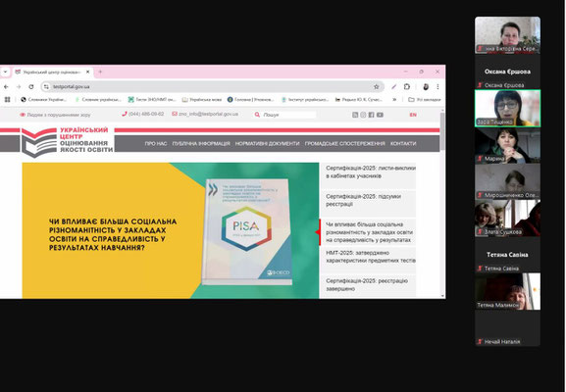Select the Мирошниченко participant video tile
The image size is (566, 392).
coord(507,181)
